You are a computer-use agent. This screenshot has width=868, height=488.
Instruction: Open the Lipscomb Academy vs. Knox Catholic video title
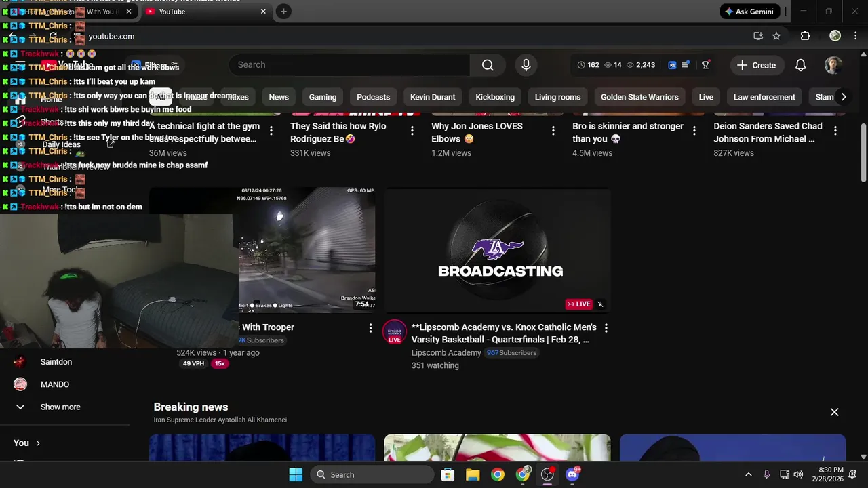(x=504, y=333)
